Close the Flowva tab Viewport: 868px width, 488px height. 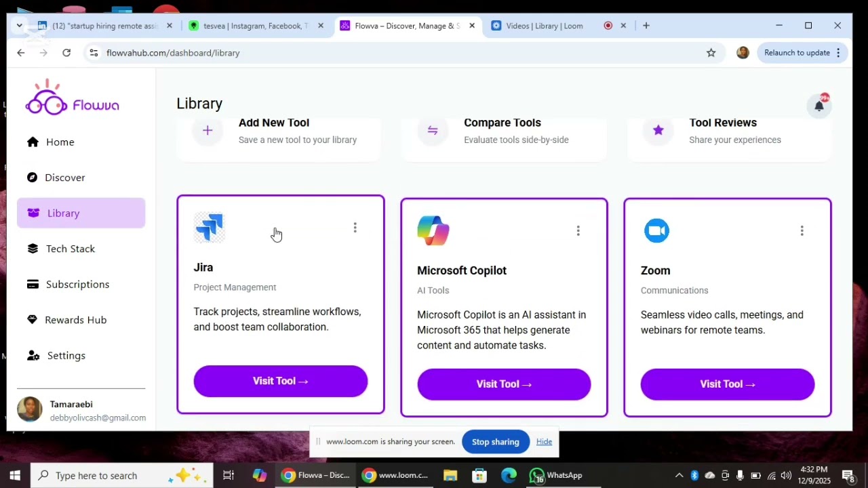[x=472, y=26]
